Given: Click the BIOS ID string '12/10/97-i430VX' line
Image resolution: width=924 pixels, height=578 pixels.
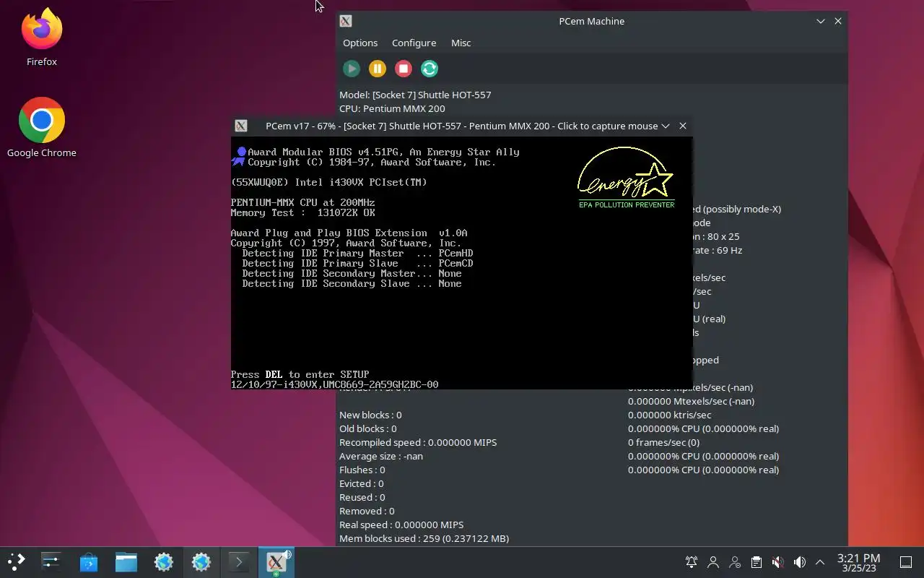Looking at the screenshot, I should coord(334,384).
